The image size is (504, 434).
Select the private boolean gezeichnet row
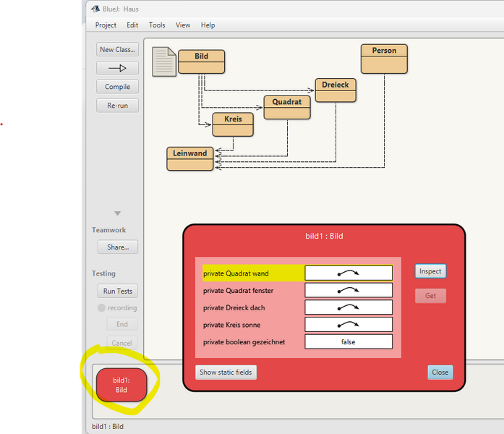[x=244, y=342]
